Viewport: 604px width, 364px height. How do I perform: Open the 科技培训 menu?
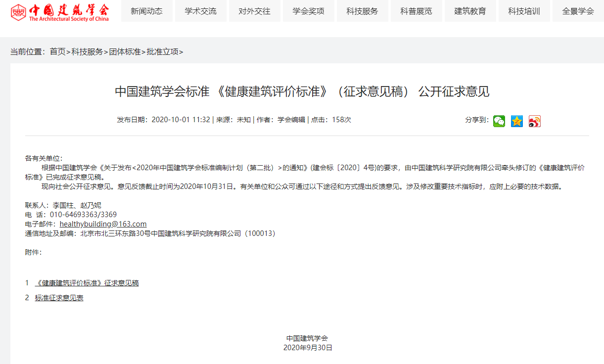524,11
